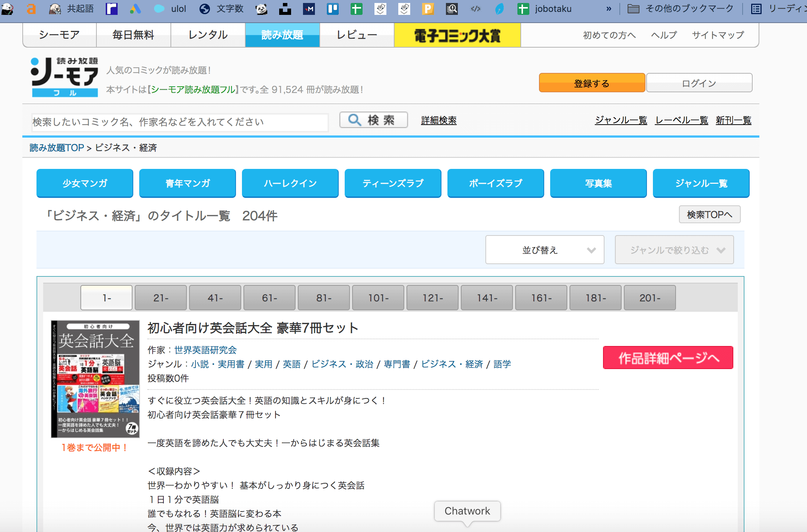Screen dimensions: 807x532
Task: Go to 読み放題TOP breadcrumb
Action: click(x=57, y=148)
